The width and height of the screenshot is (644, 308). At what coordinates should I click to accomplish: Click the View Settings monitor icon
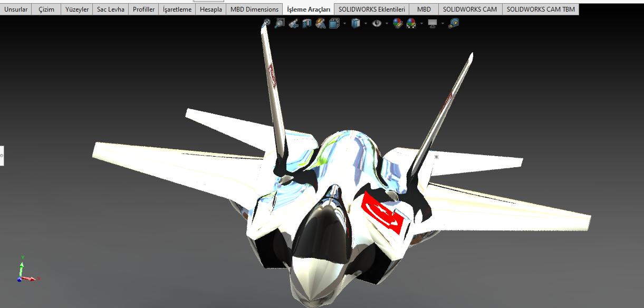pos(433,24)
